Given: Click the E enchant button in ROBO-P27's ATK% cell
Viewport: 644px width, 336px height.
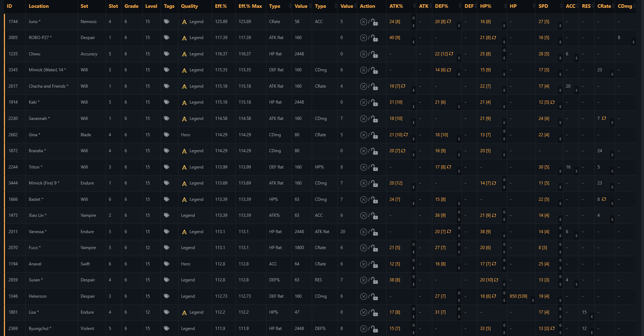Looking at the screenshot, I should pos(413,42).
